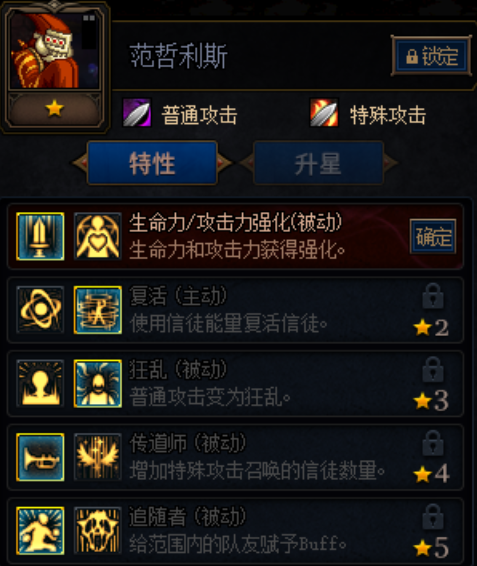Select the angel heart trait icon
The width and height of the screenshot is (477, 566).
pos(97,236)
